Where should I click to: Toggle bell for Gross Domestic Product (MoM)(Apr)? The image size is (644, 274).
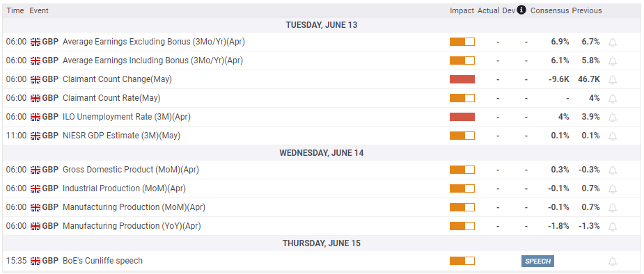tap(613, 170)
